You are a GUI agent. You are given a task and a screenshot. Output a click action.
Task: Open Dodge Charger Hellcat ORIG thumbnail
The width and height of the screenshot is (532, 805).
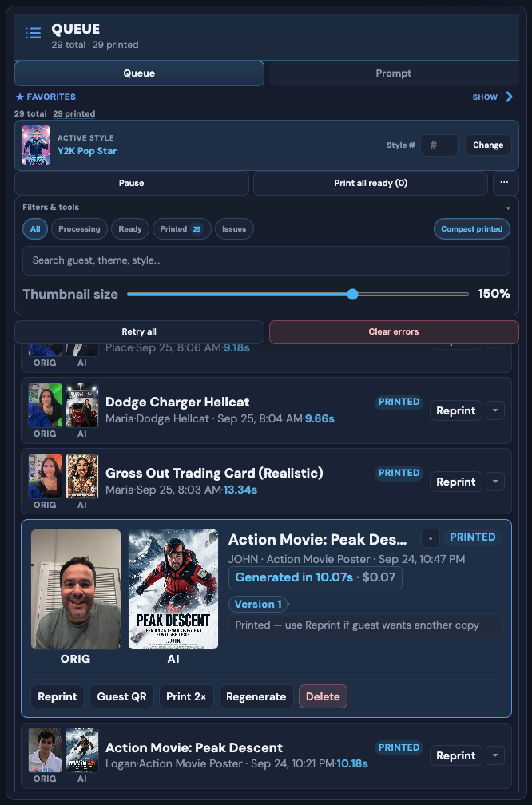(x=46, y=405)
